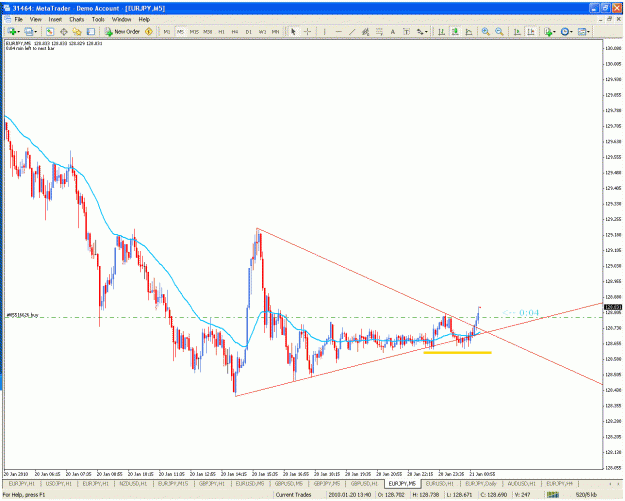Click the connection bars status icon
Viewport: 625px width, 501px height.
pos(552,495)
